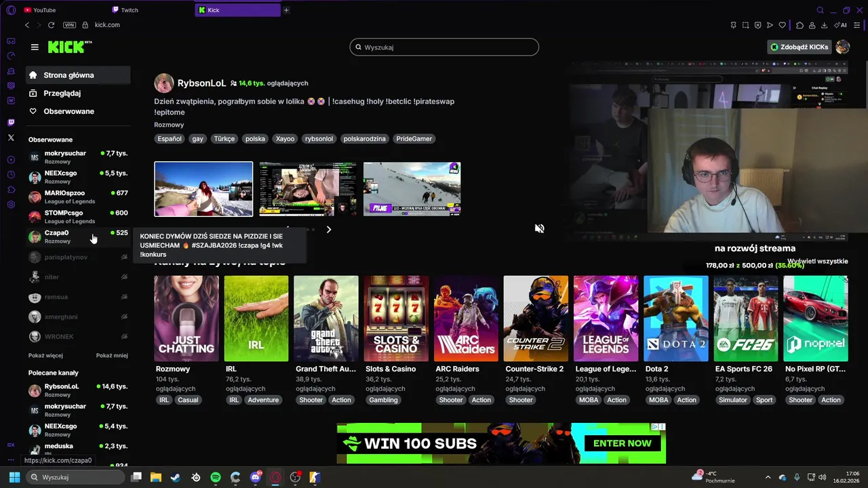
Task: Open Opera easy setup sliders icon
Action: (857, 25)
